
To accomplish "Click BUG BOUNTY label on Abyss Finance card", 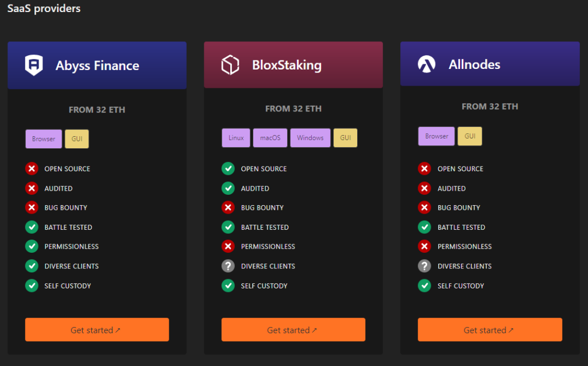I will pyautogui.click(x=65, y=207).
